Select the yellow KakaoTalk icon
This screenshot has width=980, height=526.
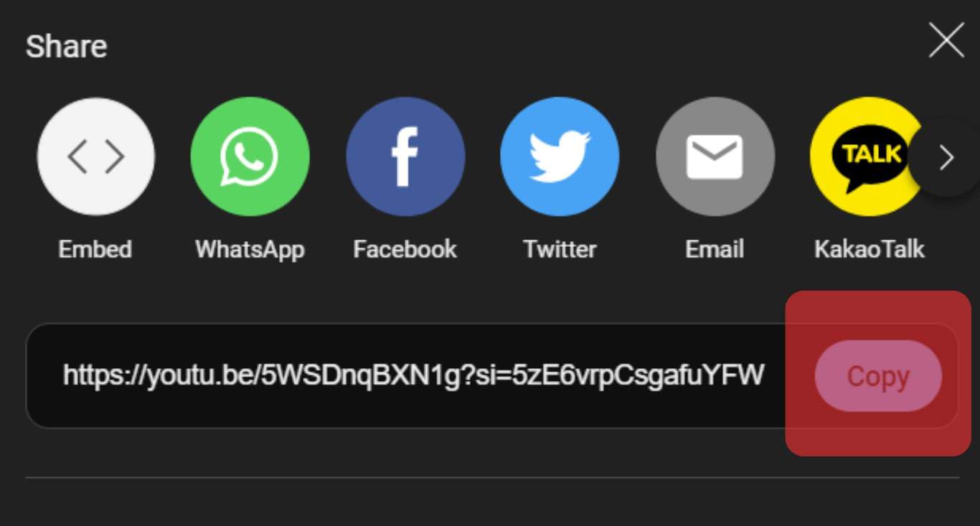[869, 156]
